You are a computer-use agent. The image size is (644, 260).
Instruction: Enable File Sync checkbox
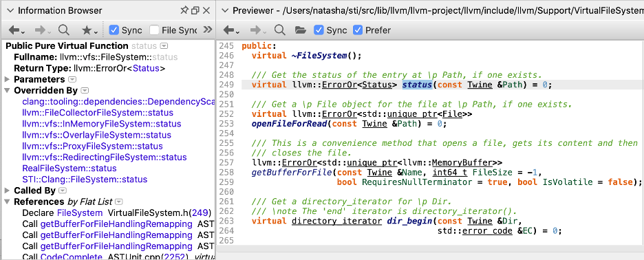coord(154,30)
